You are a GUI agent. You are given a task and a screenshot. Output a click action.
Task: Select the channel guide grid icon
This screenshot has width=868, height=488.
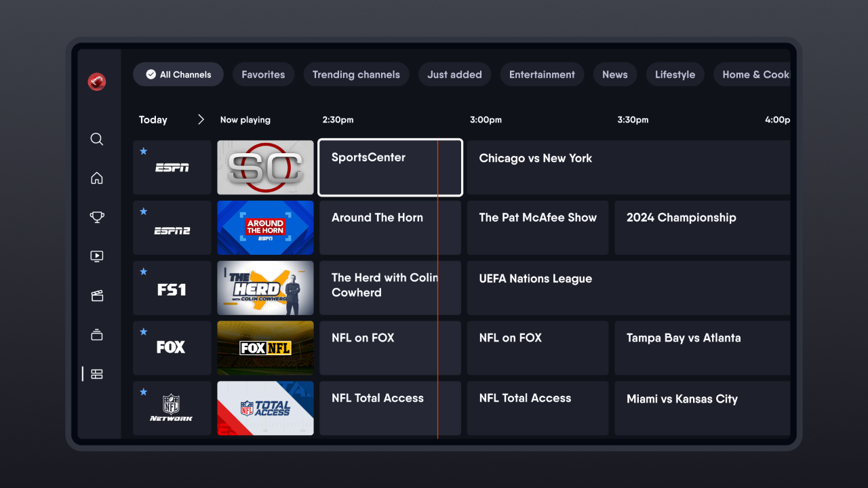point(96,373)
